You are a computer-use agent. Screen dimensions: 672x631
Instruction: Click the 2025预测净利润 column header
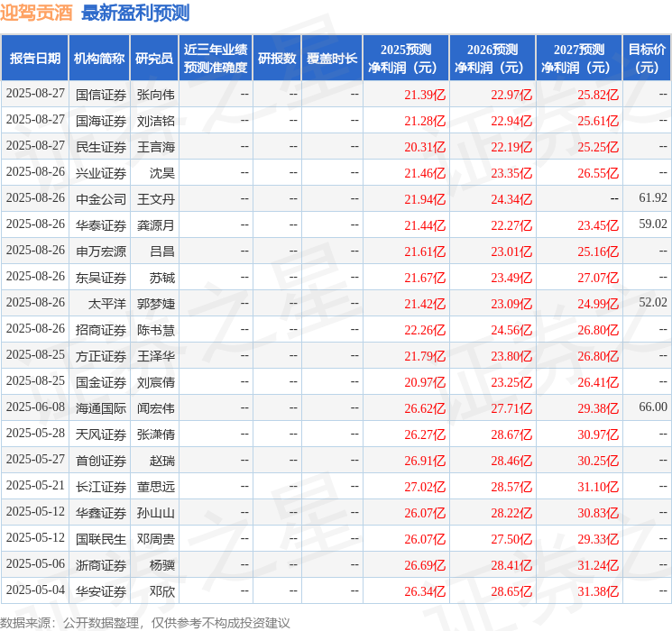(x=406, y=59)
